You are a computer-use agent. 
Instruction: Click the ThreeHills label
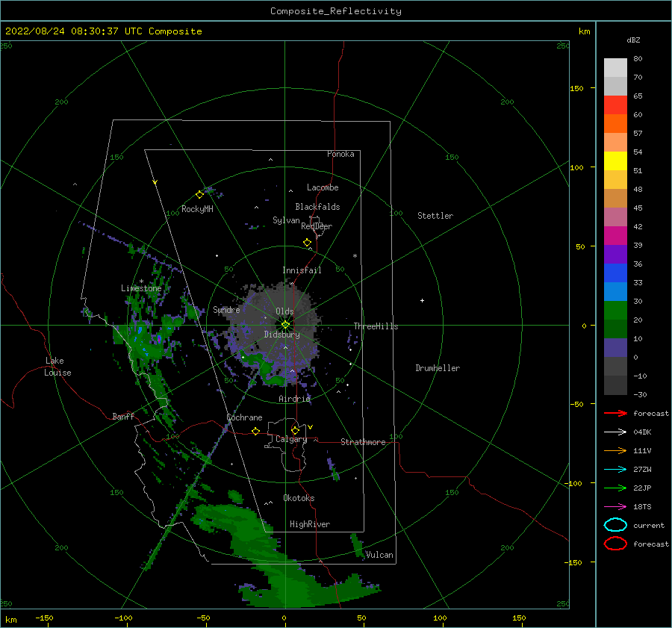point(376,326)
